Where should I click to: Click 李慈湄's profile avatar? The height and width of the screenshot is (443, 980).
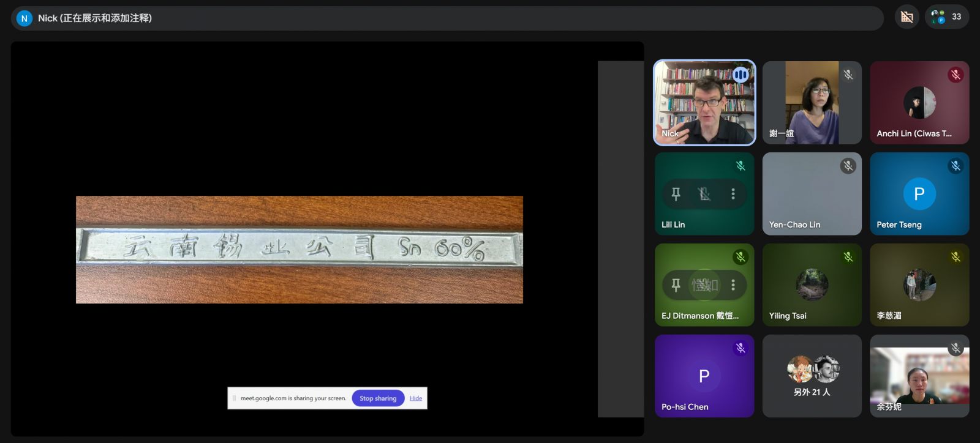pos(919,285)
